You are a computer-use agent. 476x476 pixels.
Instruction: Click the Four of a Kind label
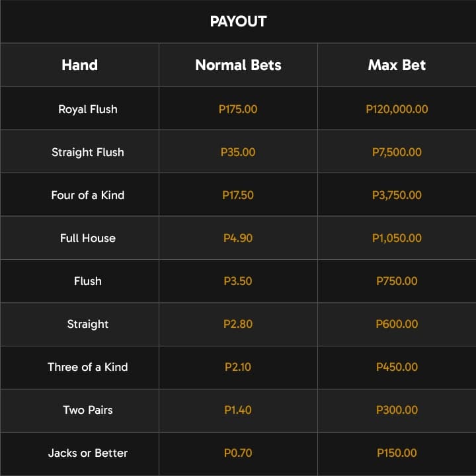pos(88,195)
